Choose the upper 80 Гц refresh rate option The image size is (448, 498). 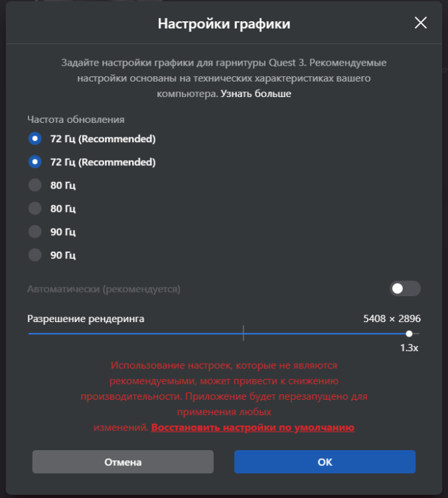coord(35,185)
